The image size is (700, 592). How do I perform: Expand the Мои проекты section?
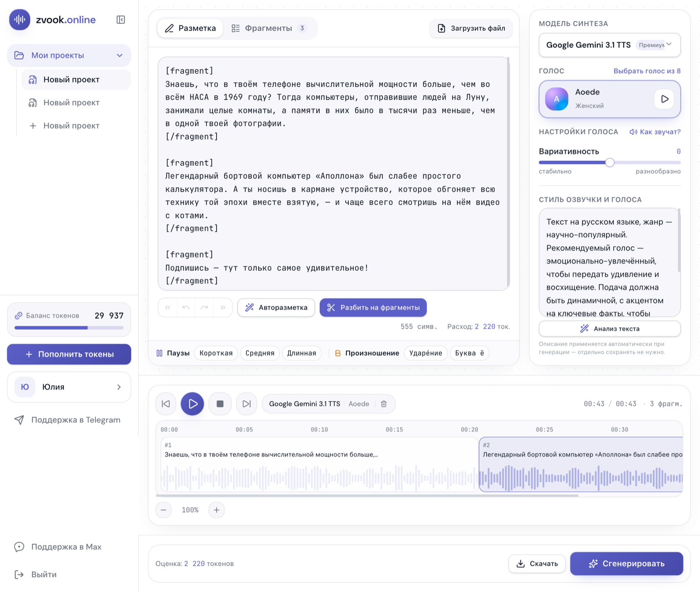coord(69,56)
